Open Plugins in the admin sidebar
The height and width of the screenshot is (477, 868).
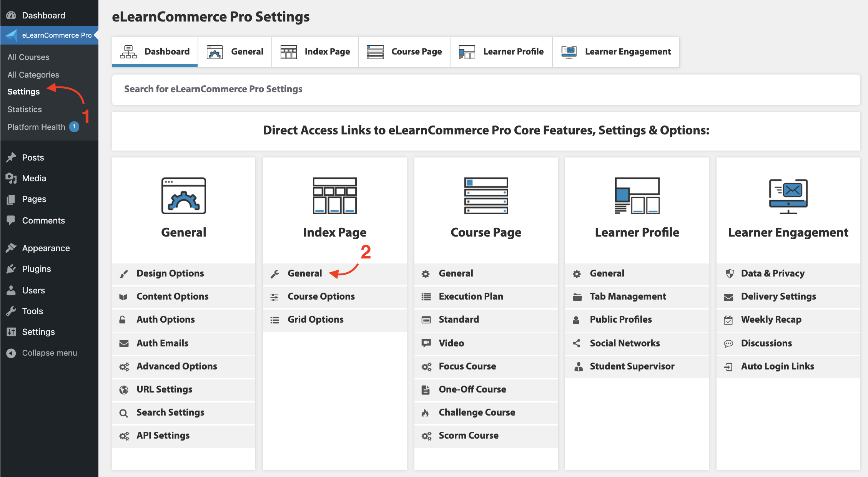point(37,269)
